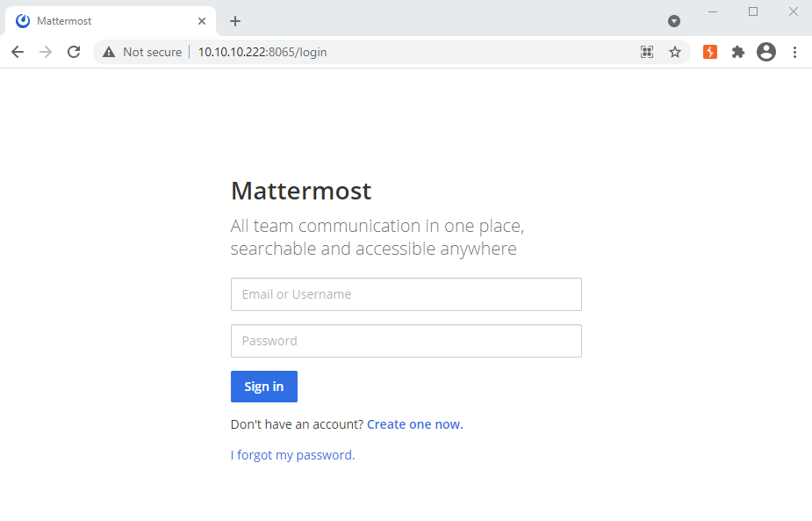Click the browser forward arrow

pyautogui.click(x=46, y=52)
